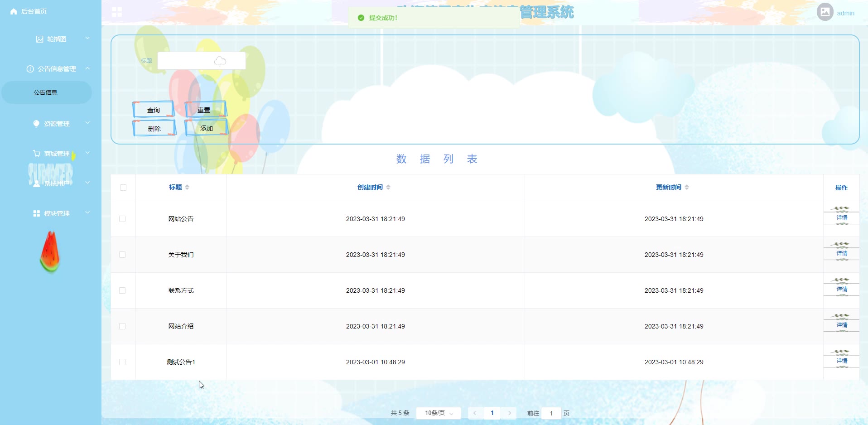Sort table by 更新时间 column arrows
Viewport: 868px width, 425px height.
(687, 187)
